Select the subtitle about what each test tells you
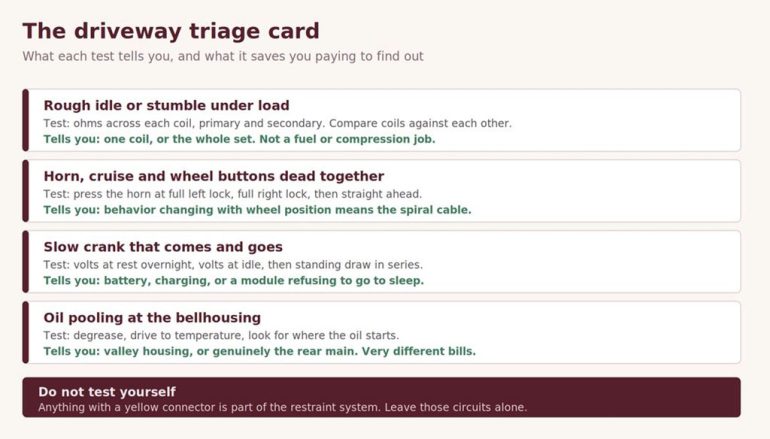 coord(223,56)
